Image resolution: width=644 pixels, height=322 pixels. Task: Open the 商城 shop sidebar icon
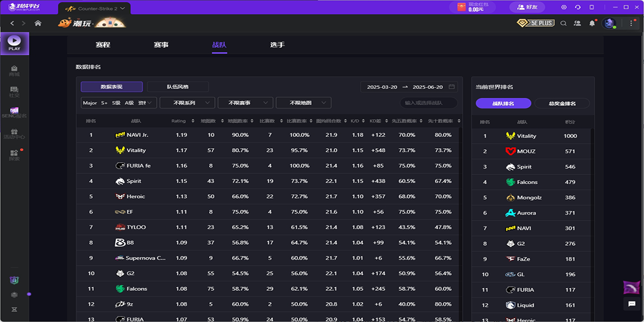(14, 71)
